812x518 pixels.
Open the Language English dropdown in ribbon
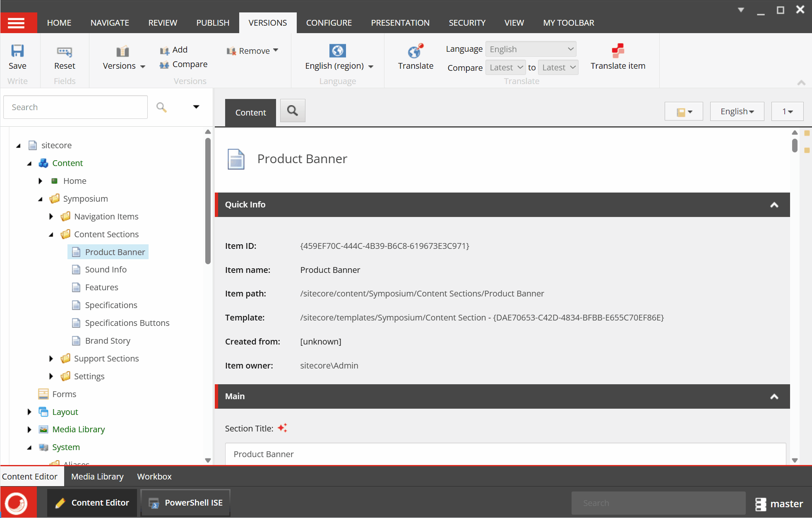tap(531, 49)
